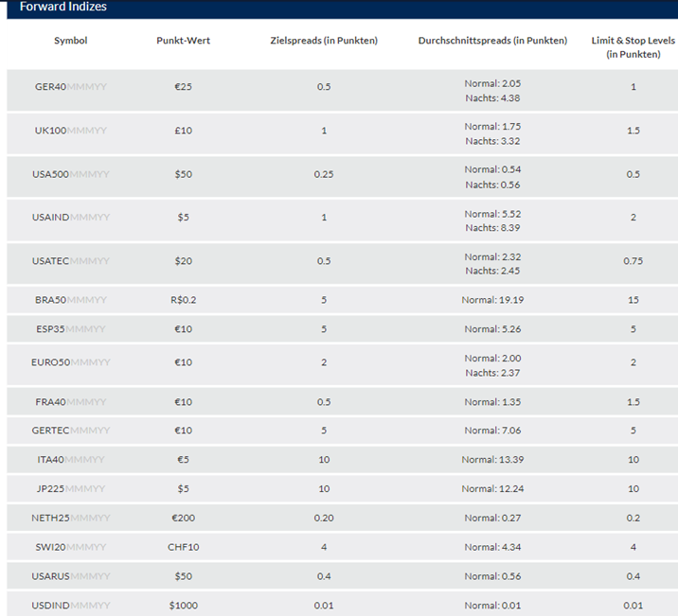Select the BRA50MMMYY symbol cell
Image resolution: width=678 pixels, height=616 pixels.
pyautogui.click(x=70, y=300)
